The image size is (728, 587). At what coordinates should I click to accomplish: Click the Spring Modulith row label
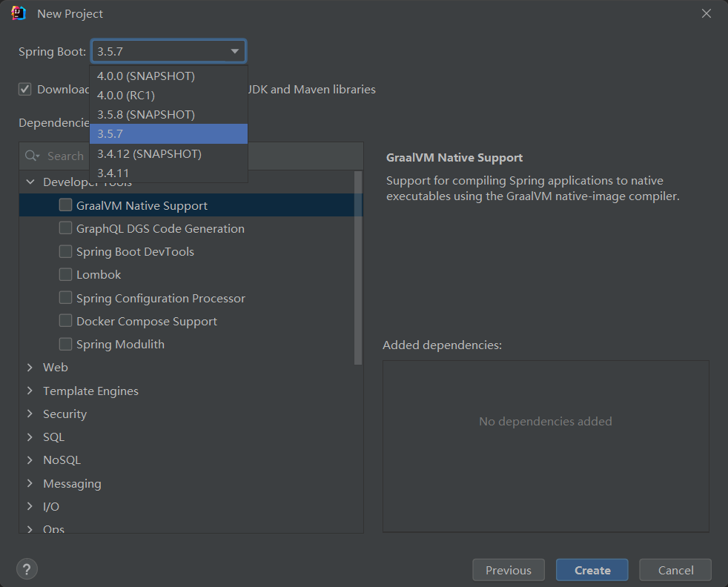120,344
